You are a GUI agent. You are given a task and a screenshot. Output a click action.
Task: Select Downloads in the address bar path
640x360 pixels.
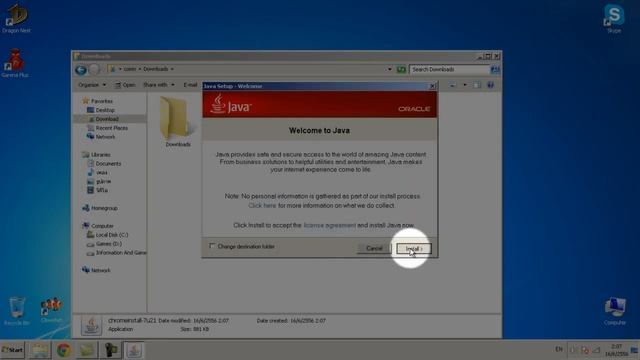coord(156,69)
